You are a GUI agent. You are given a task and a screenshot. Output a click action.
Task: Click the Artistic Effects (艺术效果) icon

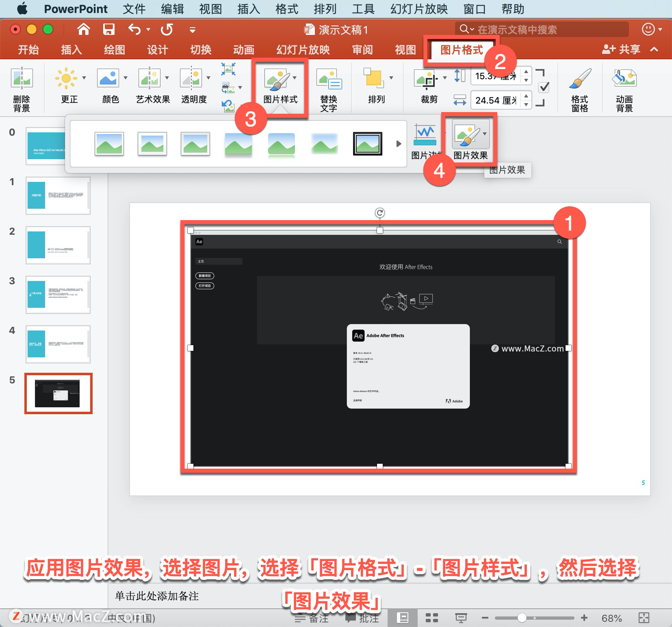[x=150, y=78]
